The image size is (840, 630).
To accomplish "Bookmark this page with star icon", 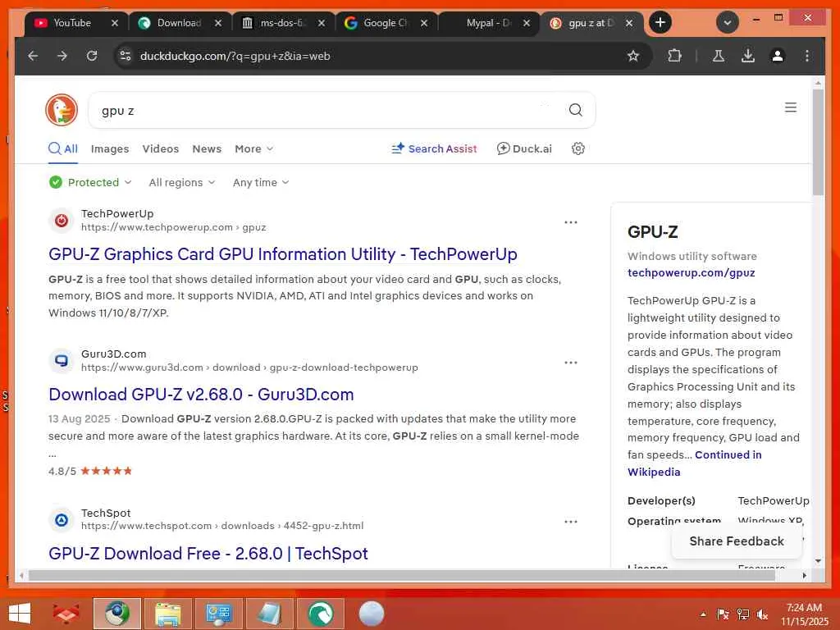I will click(633, 56).
